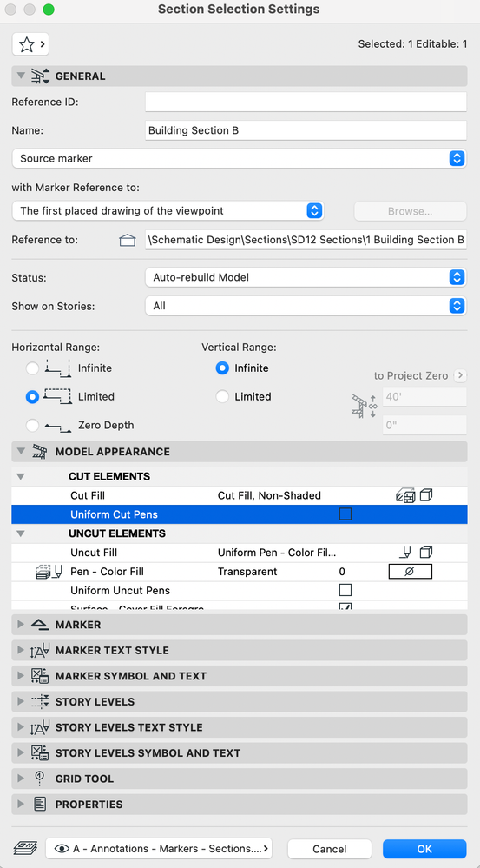The width and height of the screenshot is (480, 868).
Task: Select the Infinite Horizontal Range radio button
Action: coord(32,368)
